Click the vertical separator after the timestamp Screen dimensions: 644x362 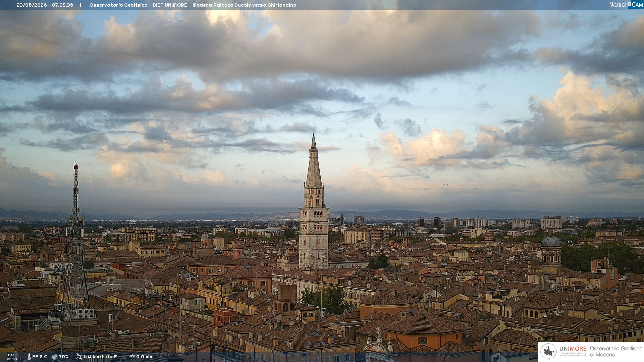(80, 5)
